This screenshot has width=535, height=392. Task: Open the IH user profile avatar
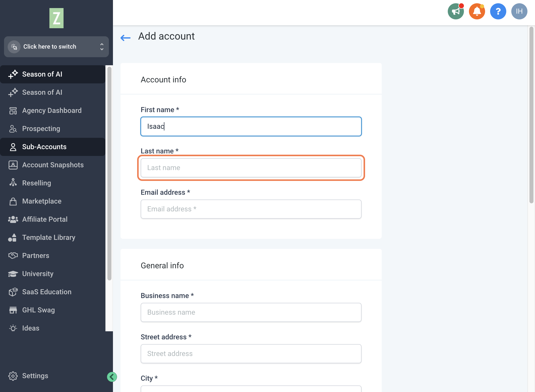[519, 11]
